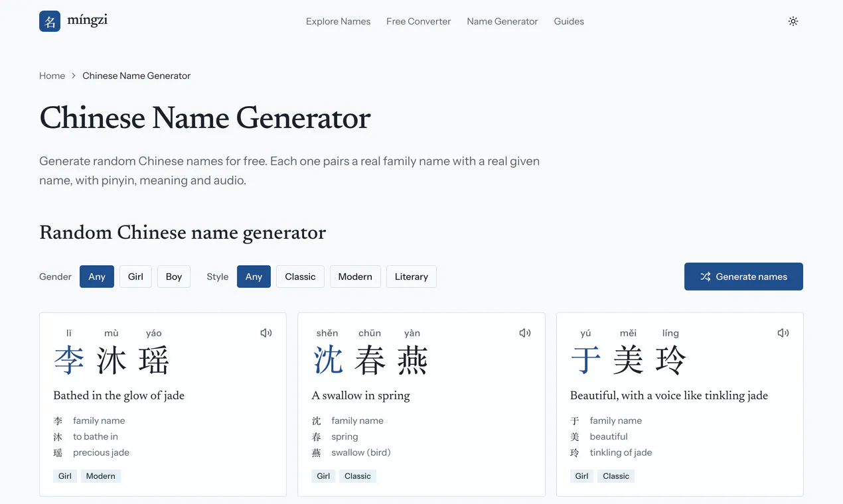Select Boy gender filter
The image size is (843, 504).
click(x=174, y=277)
